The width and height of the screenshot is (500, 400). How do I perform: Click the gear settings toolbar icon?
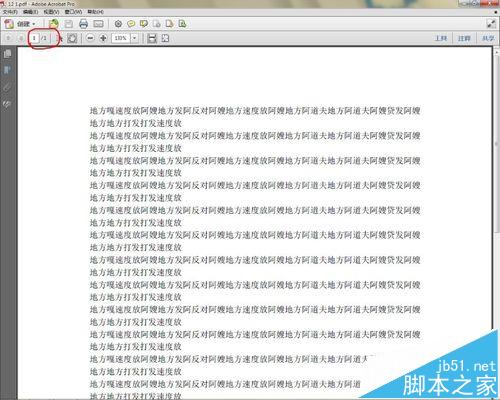point(118,24)
